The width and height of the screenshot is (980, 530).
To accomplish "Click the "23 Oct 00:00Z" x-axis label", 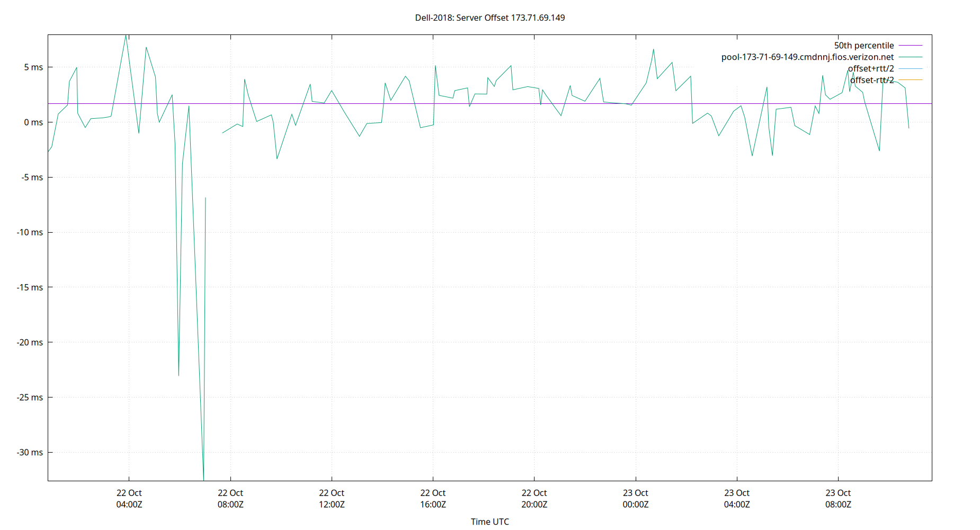I will [636, 499].
